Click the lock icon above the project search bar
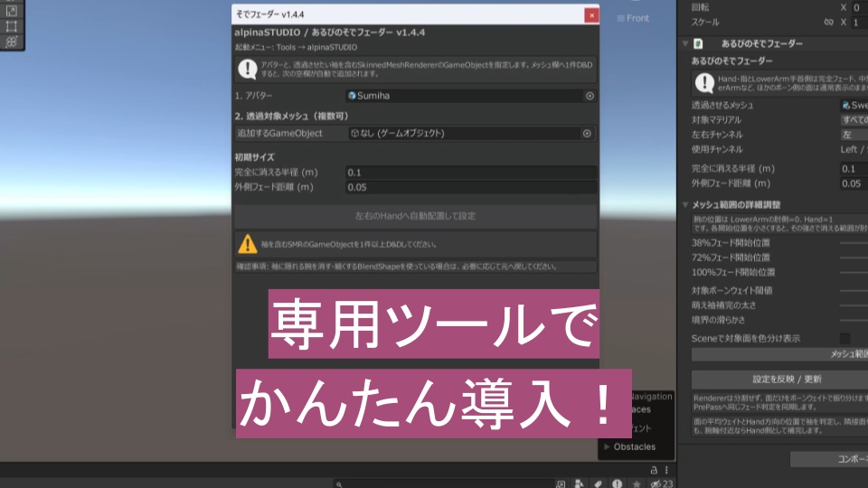 [x=654, y=470]
